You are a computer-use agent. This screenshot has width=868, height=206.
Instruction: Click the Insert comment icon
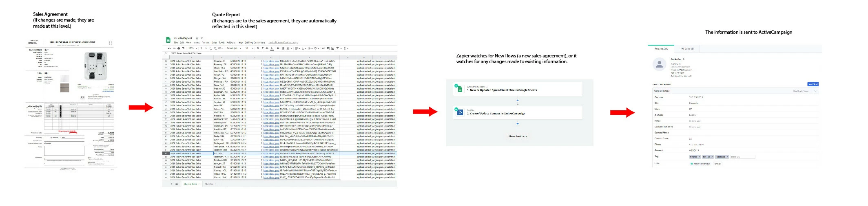pos(328,48)
